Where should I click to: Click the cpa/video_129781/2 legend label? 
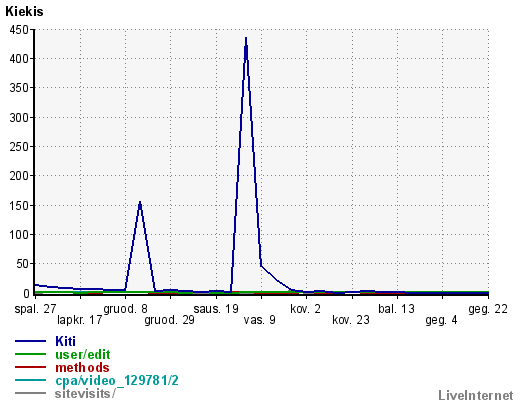click(x=117, y=380)
